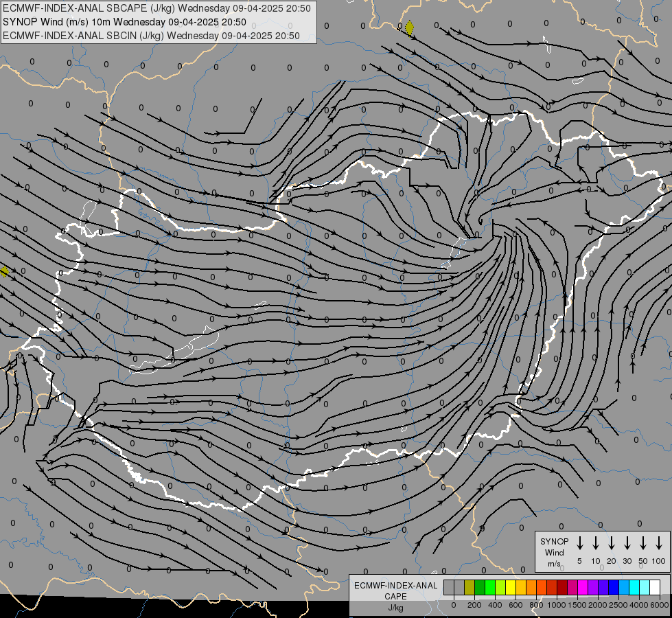Click the 1500 tick label on CAPE scale
The height and width of the screenshot is (618, 672).
coord(577,605)
